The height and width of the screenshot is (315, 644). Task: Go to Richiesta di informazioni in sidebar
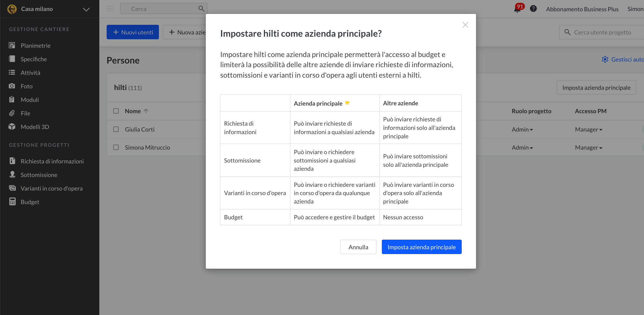[52, 161]
